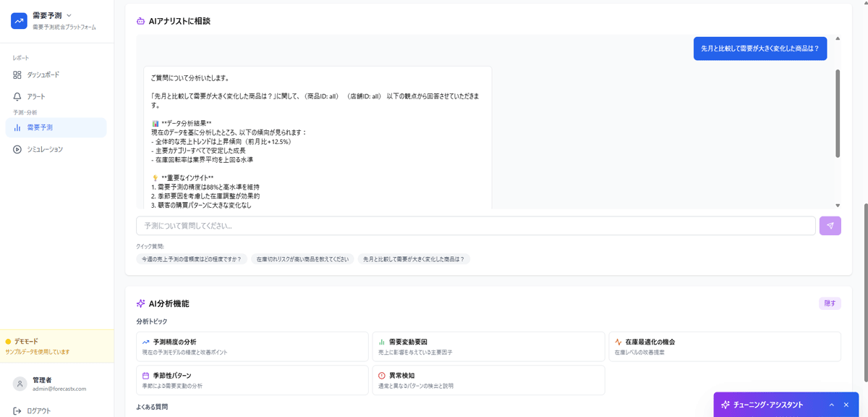Click the yellow dot beside デモモード
The image size is (868, 417).
[9, 341]
